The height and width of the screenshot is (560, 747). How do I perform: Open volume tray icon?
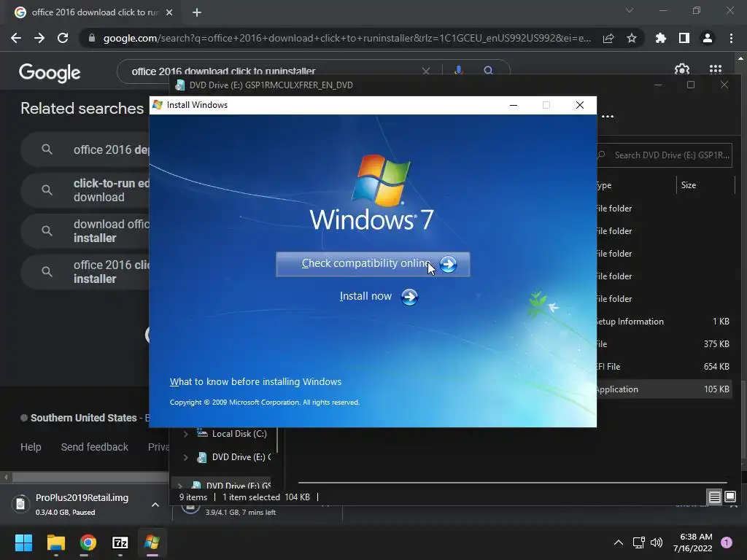[657, 542]
